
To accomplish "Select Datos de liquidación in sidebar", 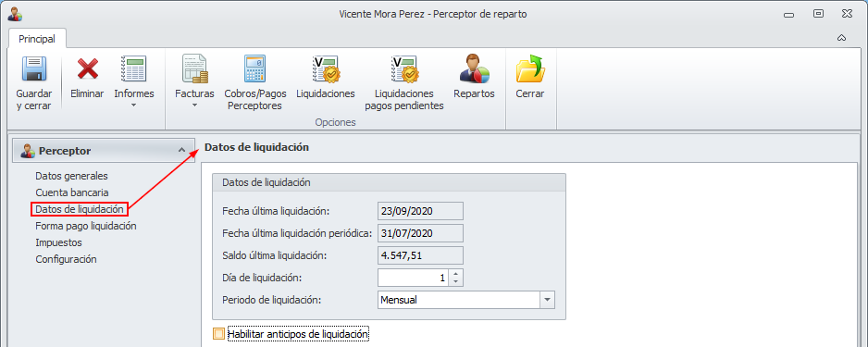I will coord(80,209).
